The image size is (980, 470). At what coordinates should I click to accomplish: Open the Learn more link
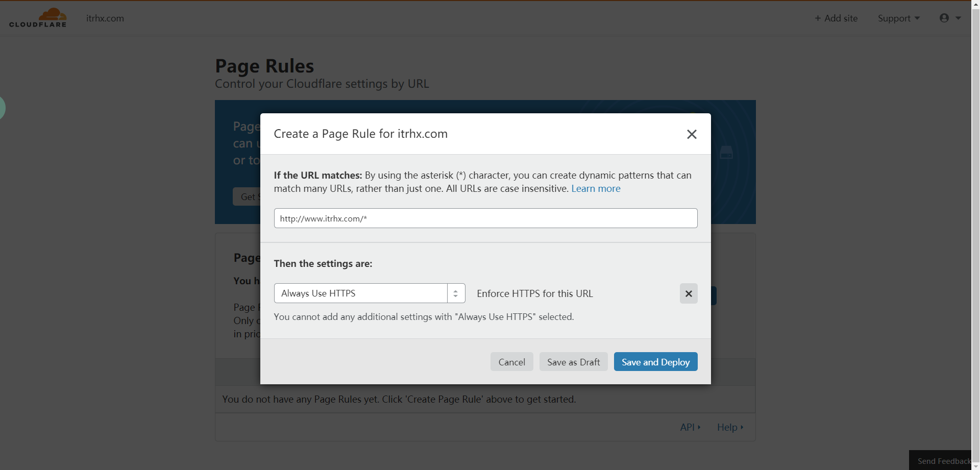tap(596, 189)
